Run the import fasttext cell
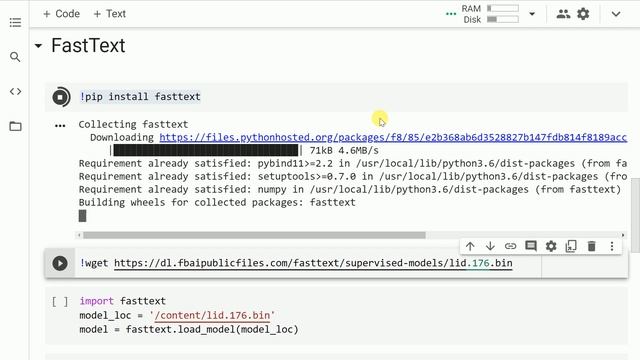Viewport: 640px width, 360px height. coord(60,302)
